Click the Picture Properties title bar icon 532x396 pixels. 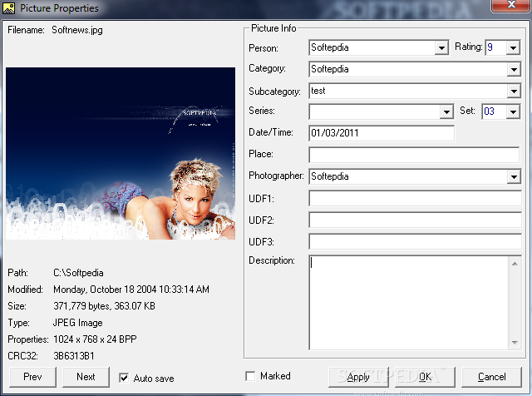tap(9, 8)
